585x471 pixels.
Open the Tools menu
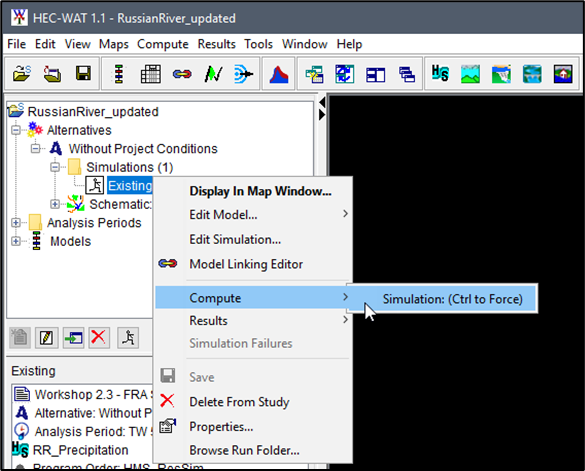[x=259, y=44]
